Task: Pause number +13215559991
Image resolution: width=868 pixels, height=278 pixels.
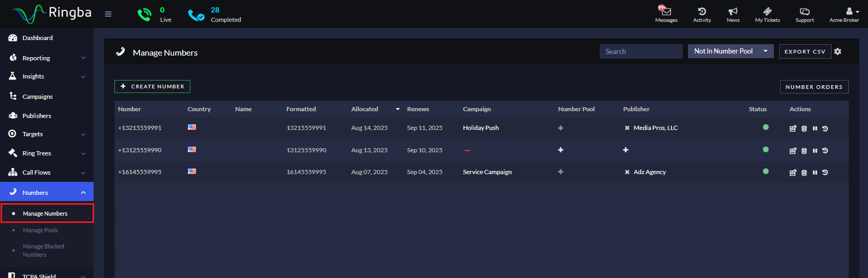Action: [815, 128]
